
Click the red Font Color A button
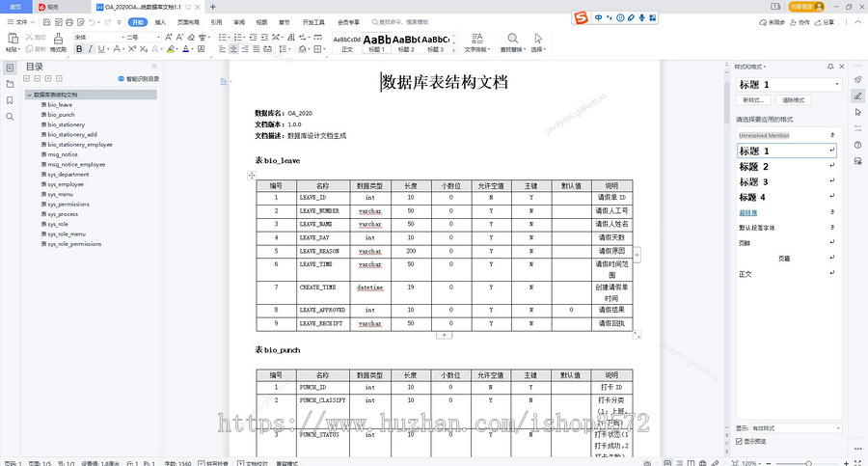pyautogui.click(x=185, y=49)
